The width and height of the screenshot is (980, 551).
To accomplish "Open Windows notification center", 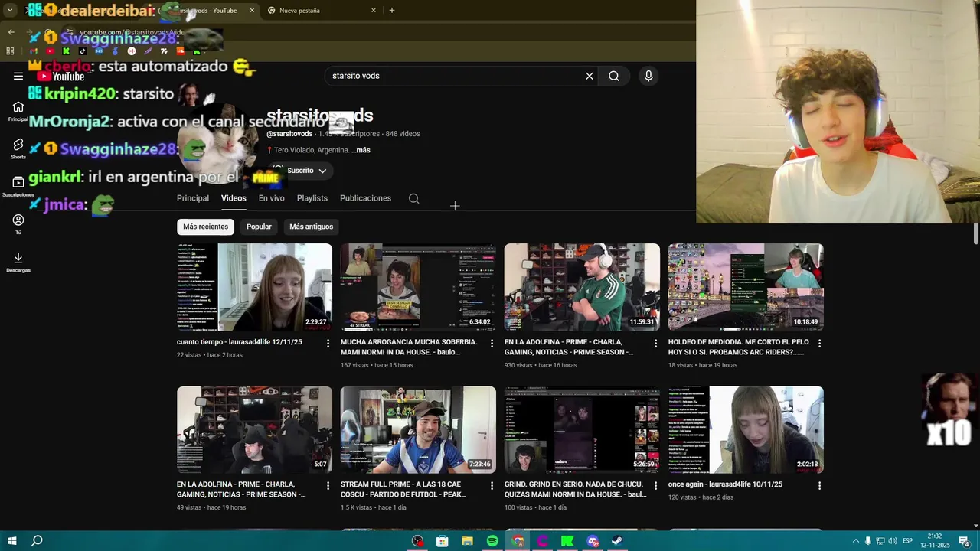I will click(963, 541).
